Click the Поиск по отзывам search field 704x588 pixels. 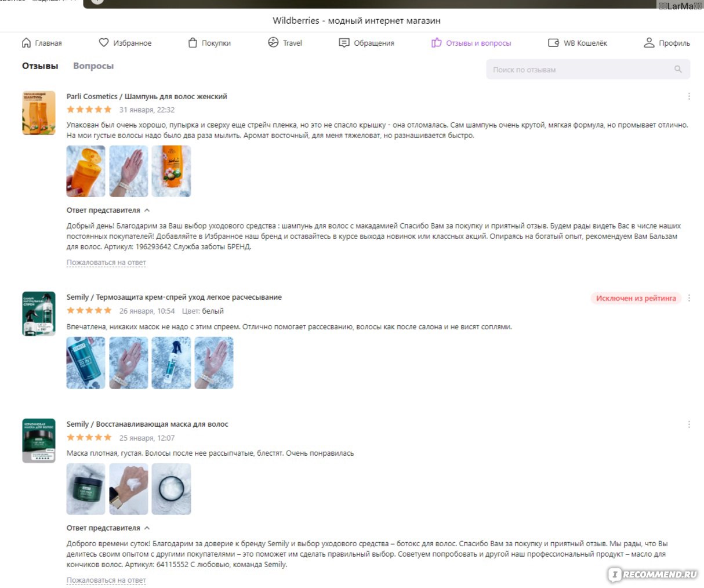click(x=588, y=70)
